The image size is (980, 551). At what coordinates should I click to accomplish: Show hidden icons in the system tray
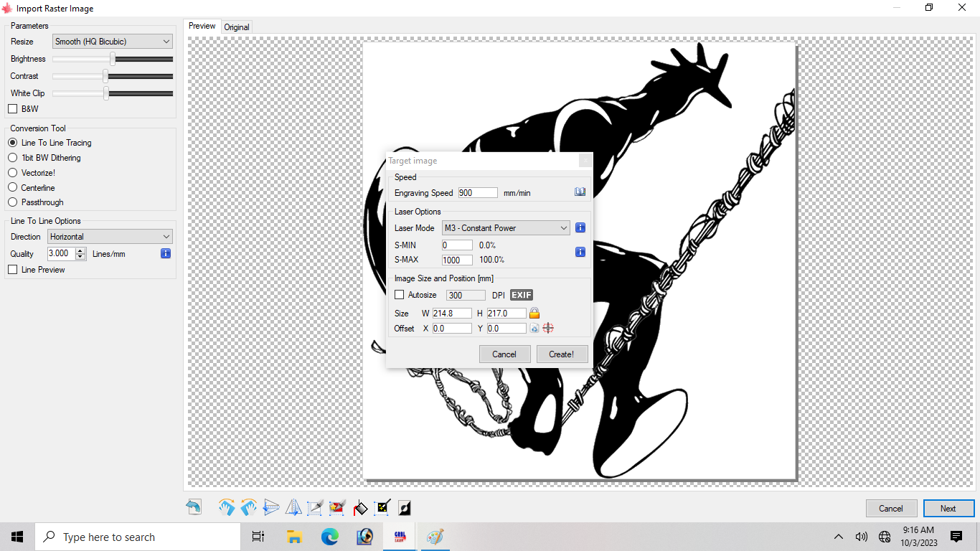tap(838, 537)
